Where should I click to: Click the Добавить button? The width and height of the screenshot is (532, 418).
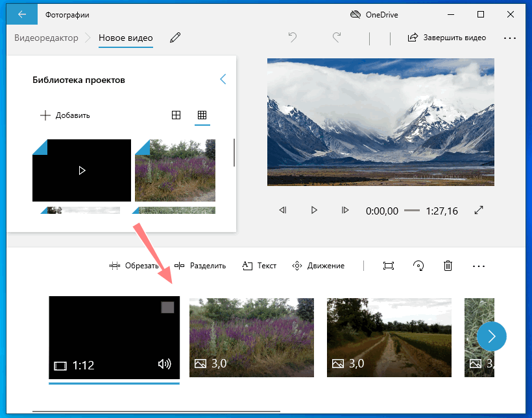pos(65,115)
